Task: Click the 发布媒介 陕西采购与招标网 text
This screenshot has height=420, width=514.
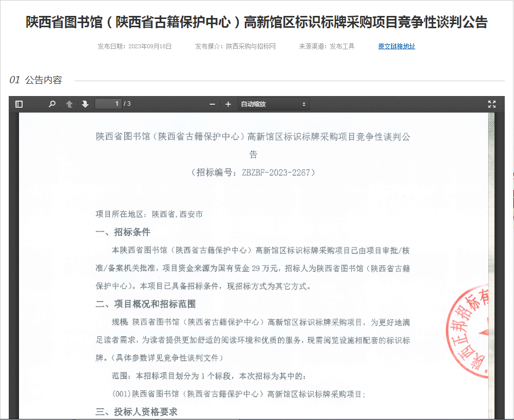Action: [235, 46]
